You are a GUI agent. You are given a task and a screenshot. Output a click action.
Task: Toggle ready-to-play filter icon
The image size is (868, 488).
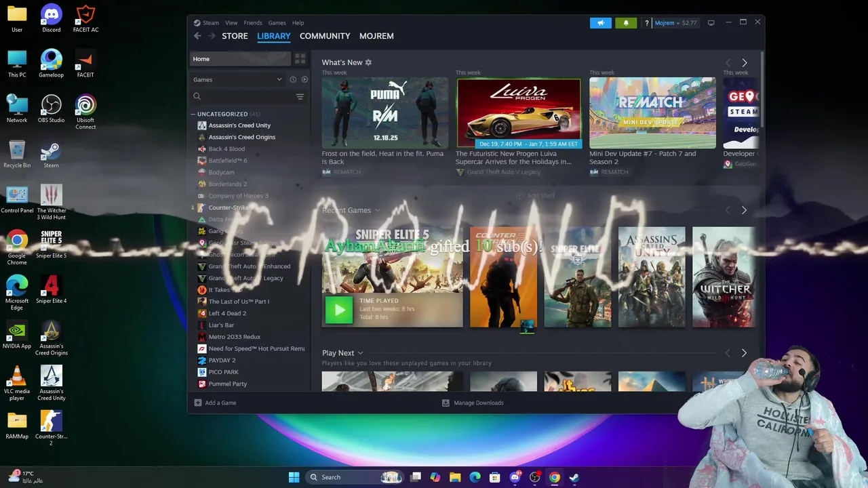[x=304, y=79]
